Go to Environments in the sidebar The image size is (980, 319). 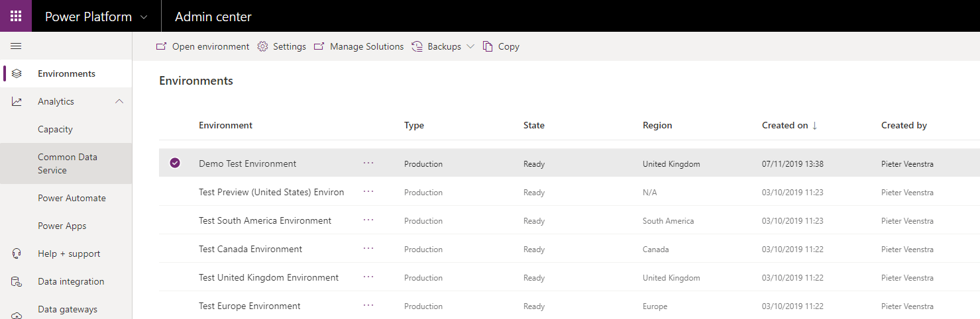66,73
